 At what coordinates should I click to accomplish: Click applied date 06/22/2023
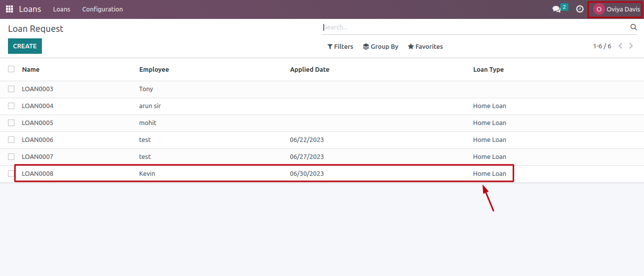307,139
